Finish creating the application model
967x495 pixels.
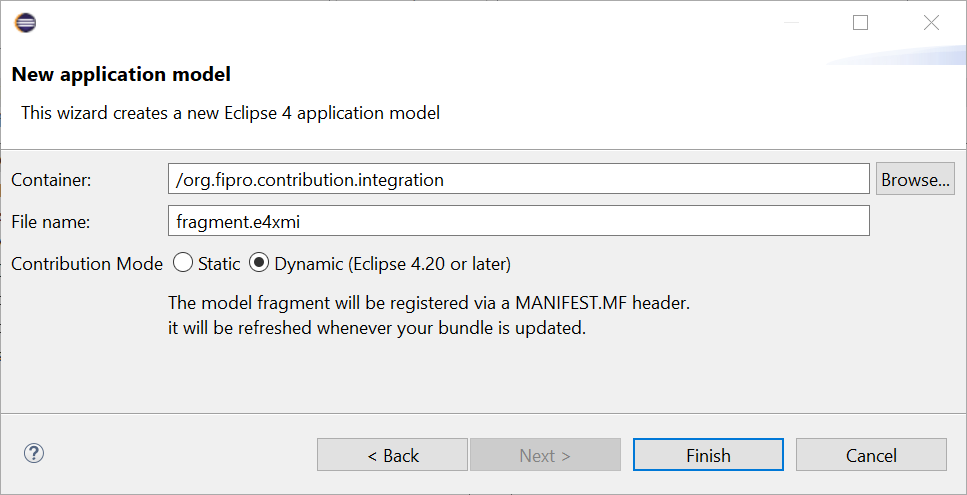(x=708, y=455)
